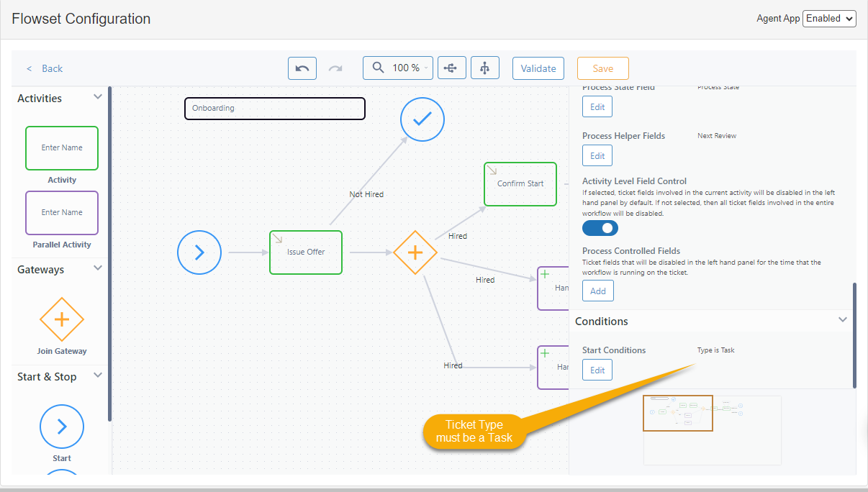Select Confirm Start activity node
The height and width of the screenshot is (492, 868).
[520, 184]
